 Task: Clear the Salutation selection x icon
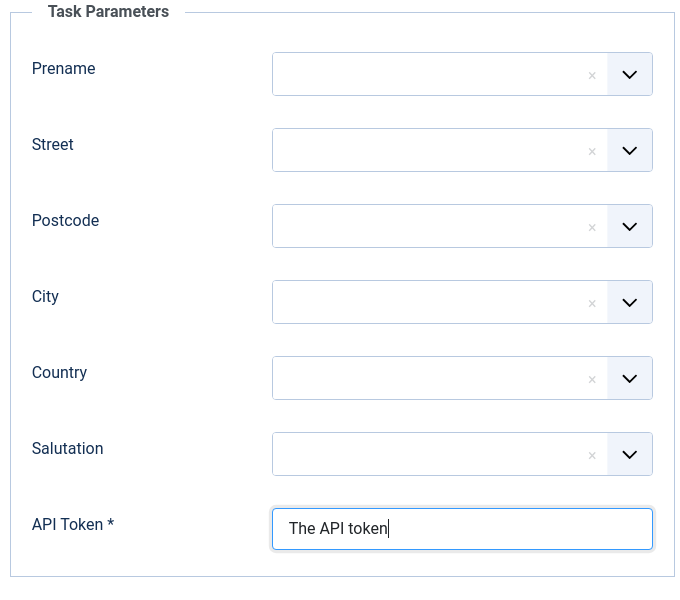point(592,455)
